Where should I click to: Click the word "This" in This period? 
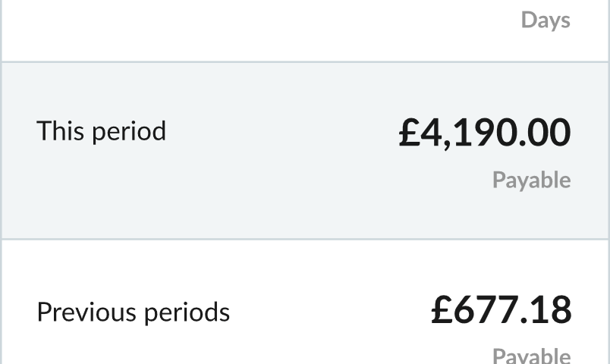(60, 130)
